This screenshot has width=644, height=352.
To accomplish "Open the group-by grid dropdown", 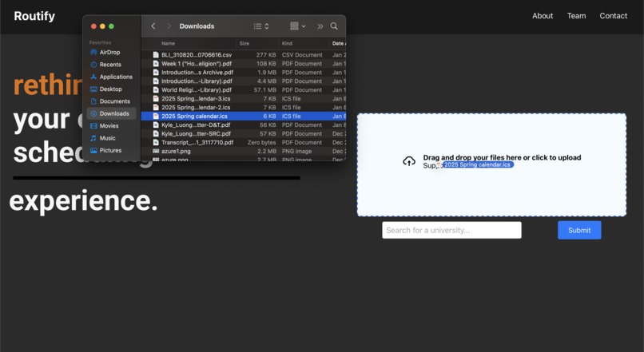I will (x=298, y=26).
